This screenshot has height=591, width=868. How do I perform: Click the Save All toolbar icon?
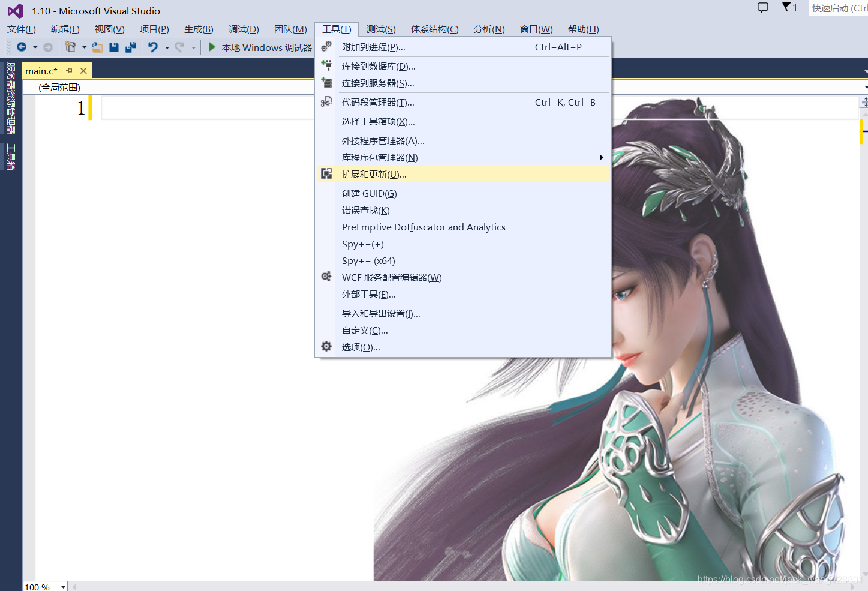tap(131, 47)
